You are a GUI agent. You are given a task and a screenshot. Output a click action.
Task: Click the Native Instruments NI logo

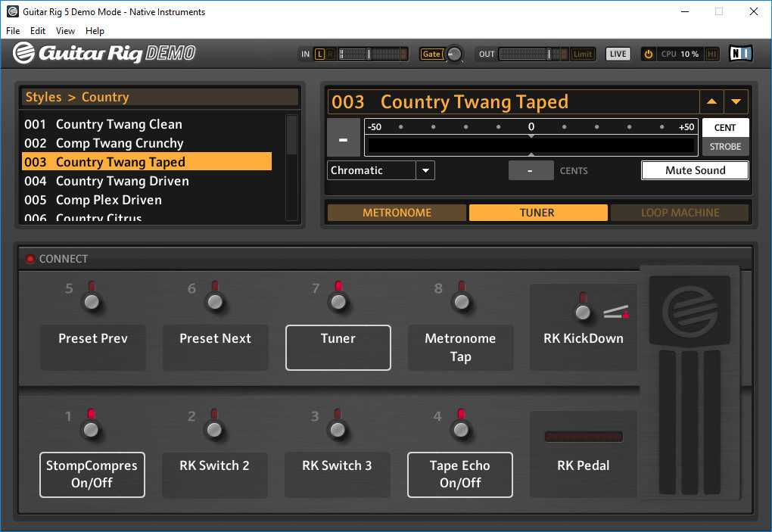(x=740, y=54)
